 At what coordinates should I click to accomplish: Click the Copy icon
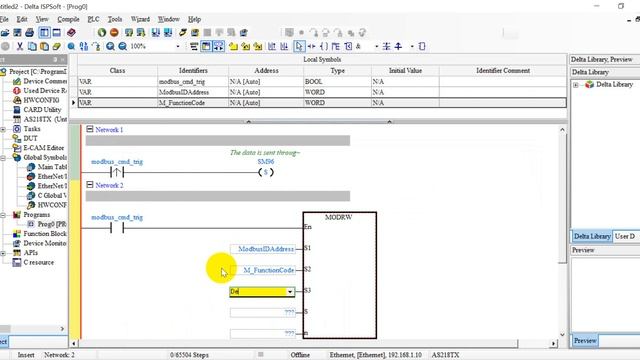[x=32, y=47]
